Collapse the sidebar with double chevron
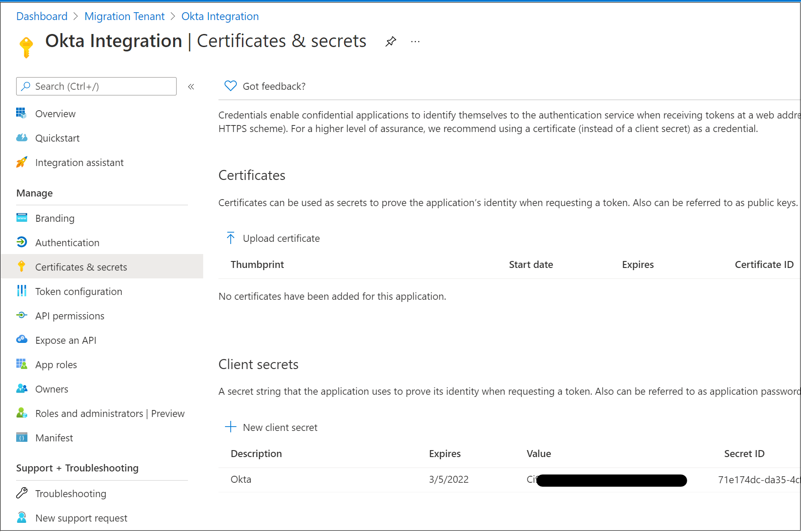Screen dimensions: 801x532 191,87
